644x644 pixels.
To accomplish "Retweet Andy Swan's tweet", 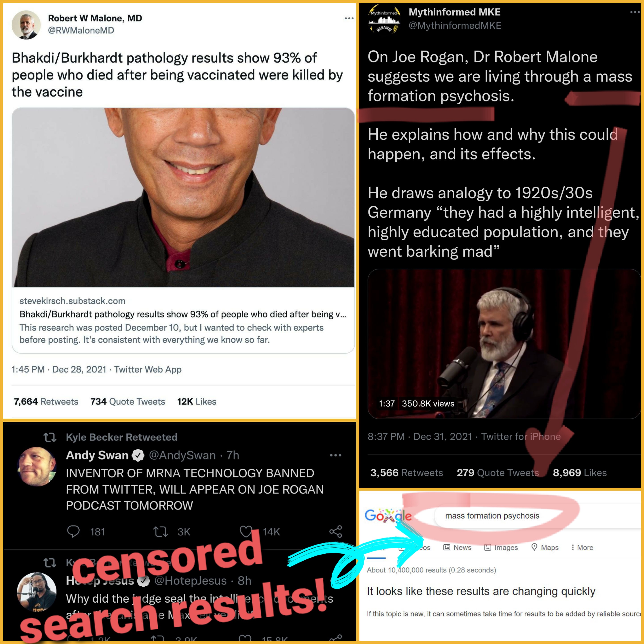I will pyautogui.click(x=160, y=531).
